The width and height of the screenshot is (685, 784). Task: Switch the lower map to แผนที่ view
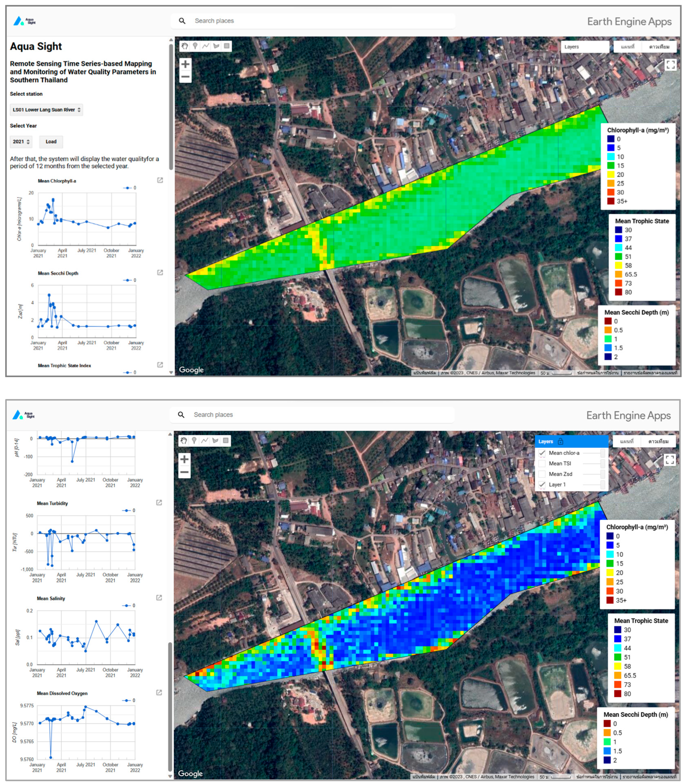point(627,441)
